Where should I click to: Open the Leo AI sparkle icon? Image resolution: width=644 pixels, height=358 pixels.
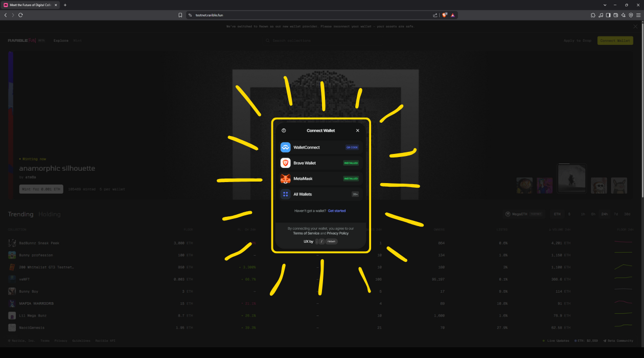(623, 15)
